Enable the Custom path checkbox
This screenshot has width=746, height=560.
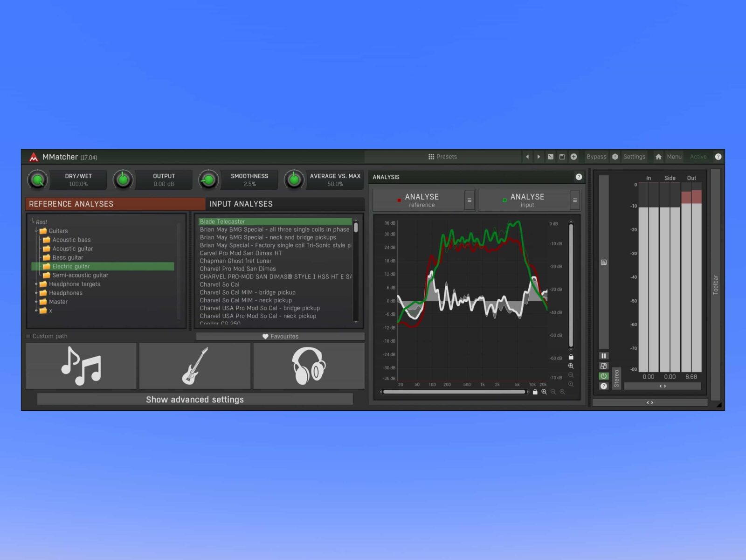point(29,336)
